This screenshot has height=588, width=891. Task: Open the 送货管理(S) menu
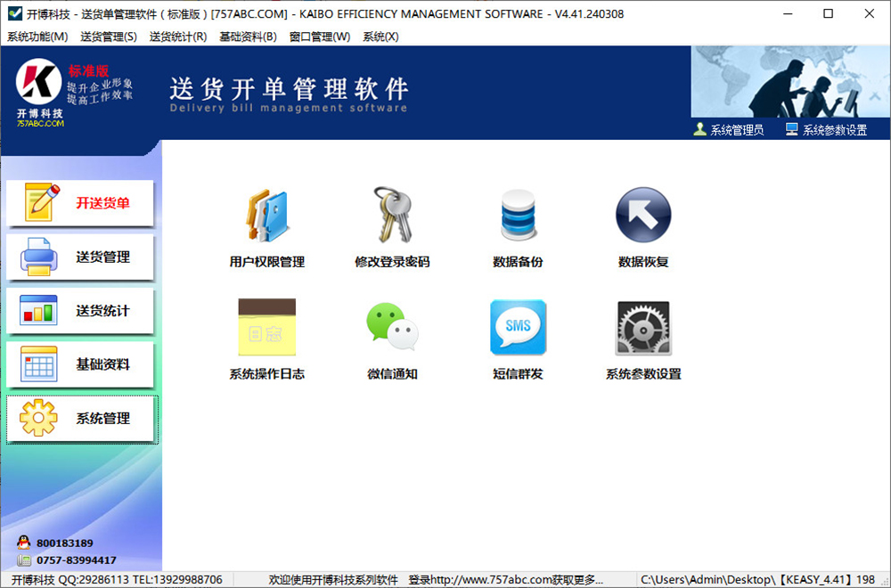(x=109, y=37)
